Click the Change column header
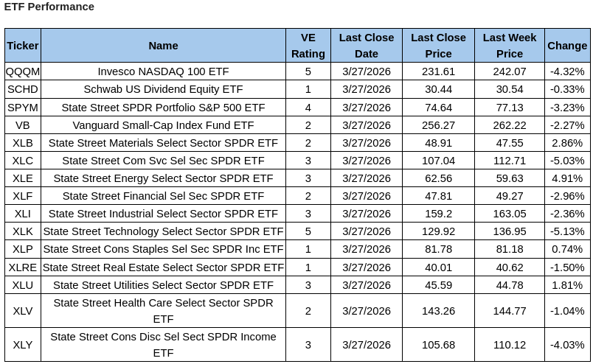 (567, 46)
